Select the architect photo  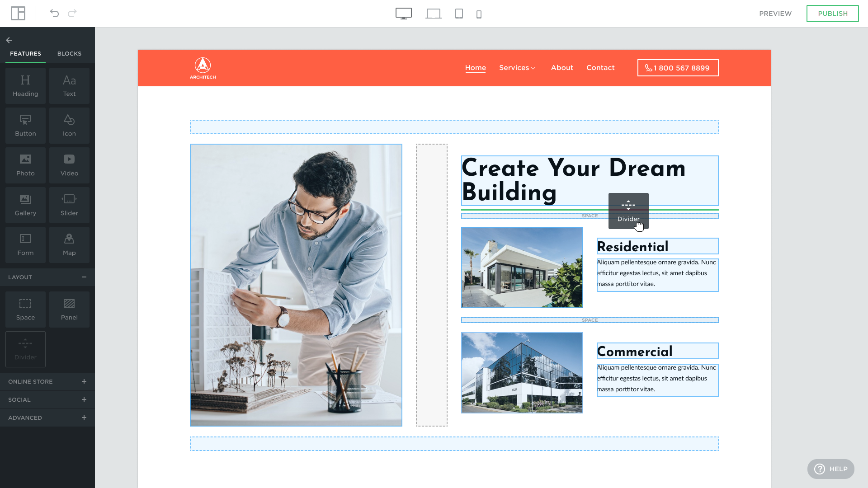[x=296, y=285]
